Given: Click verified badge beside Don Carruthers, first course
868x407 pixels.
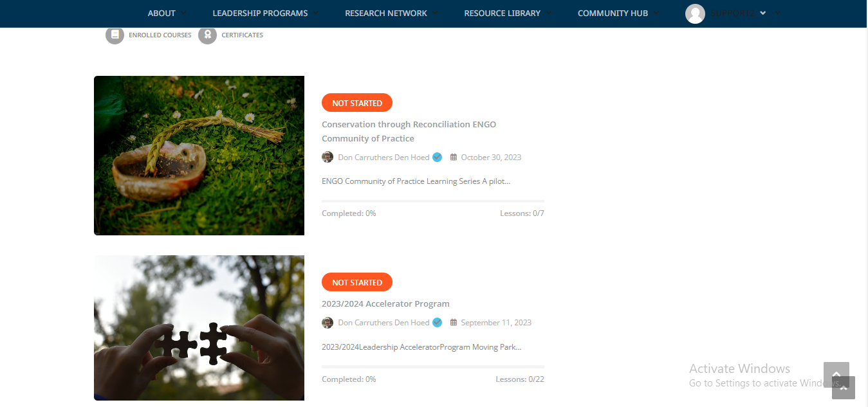Looking at the screenshot, I should [x=437, y=157].
